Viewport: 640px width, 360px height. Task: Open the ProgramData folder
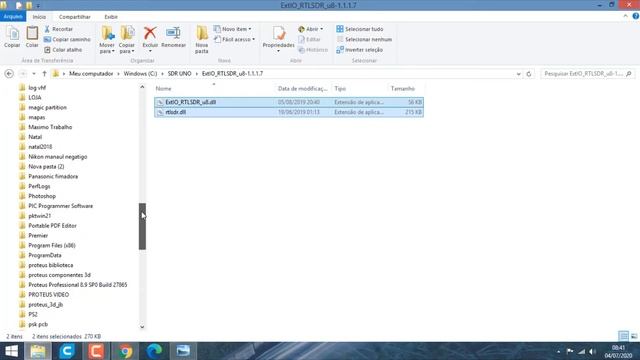pyautogui.click(x=45, y=256)
